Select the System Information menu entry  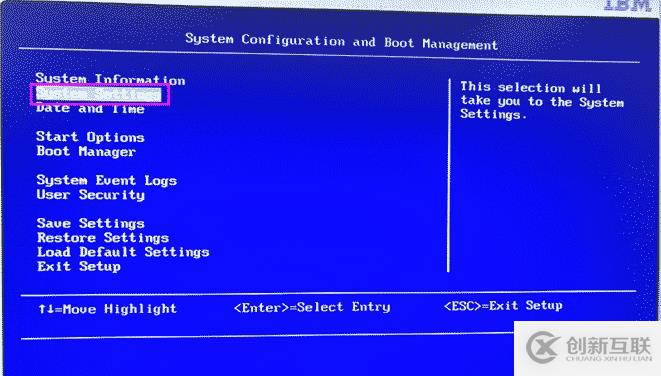(x=110, y=79)
